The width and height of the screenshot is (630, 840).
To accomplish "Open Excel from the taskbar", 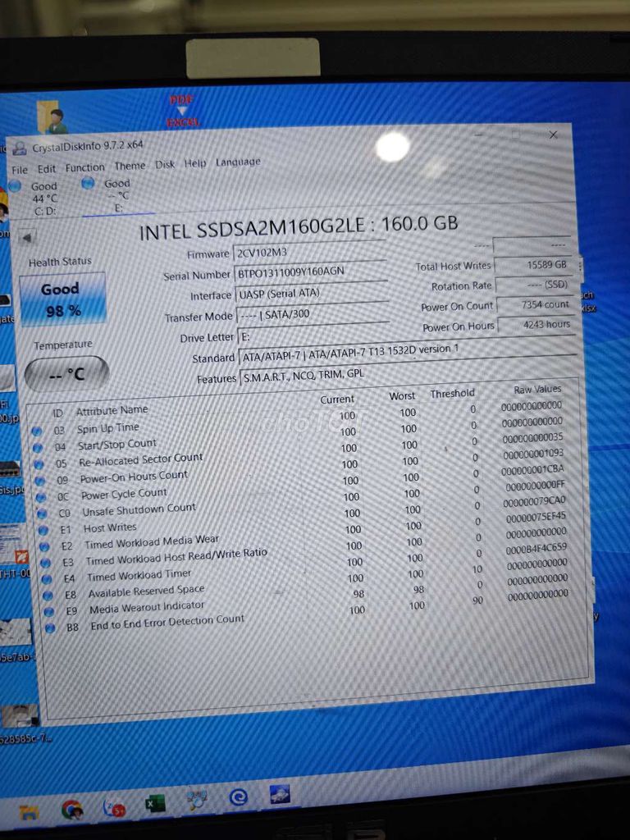I will pos(155,804).
